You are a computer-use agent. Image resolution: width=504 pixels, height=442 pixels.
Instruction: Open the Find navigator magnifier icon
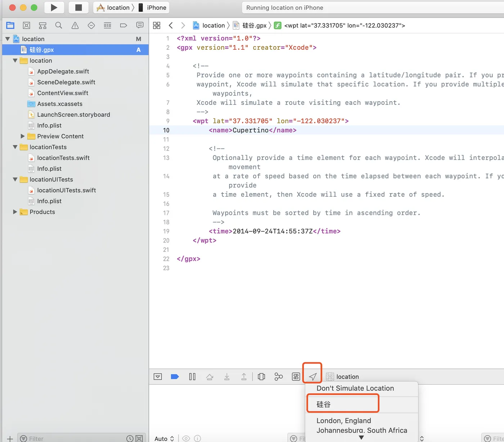59,25
